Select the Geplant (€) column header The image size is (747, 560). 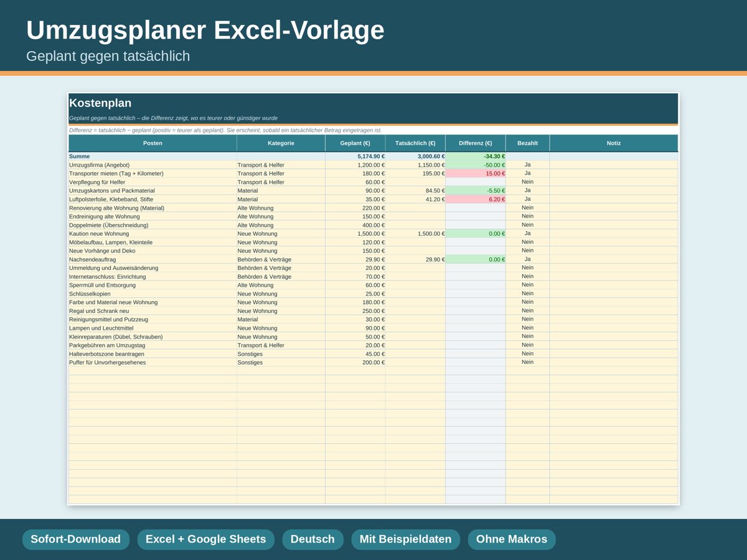pyautogui.click(x=355, y=143)
